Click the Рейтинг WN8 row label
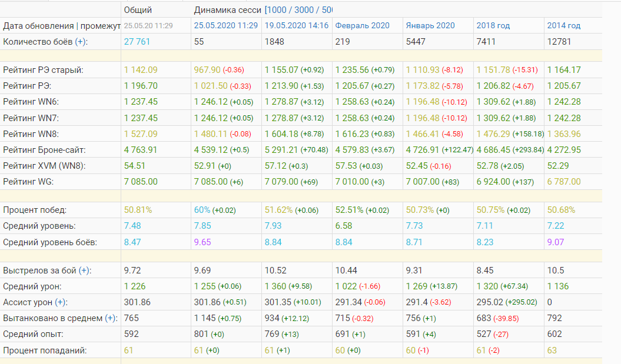The height and width of the screenshot is (364, 621). tap(31, 133)
